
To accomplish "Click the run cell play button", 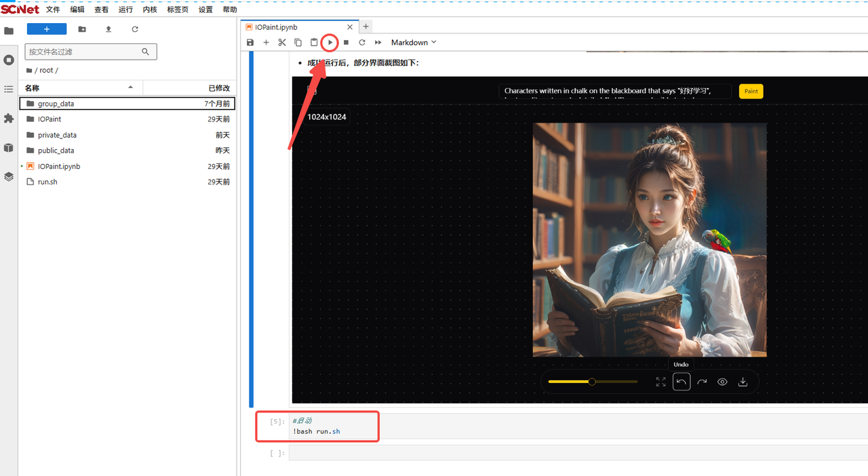I will (330, 43).
